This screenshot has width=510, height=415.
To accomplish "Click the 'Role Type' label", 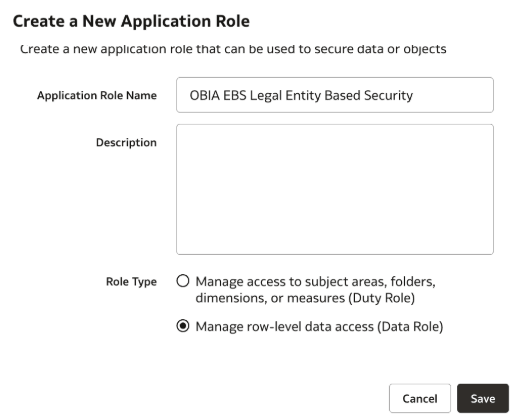I will pos(131,282).
